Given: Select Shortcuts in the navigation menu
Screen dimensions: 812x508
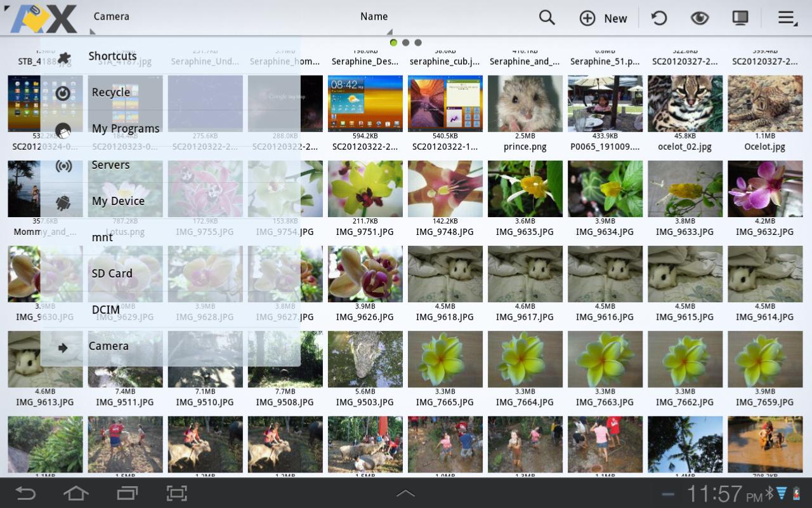Looking at the screenshot, I should [x=113, y=56].
